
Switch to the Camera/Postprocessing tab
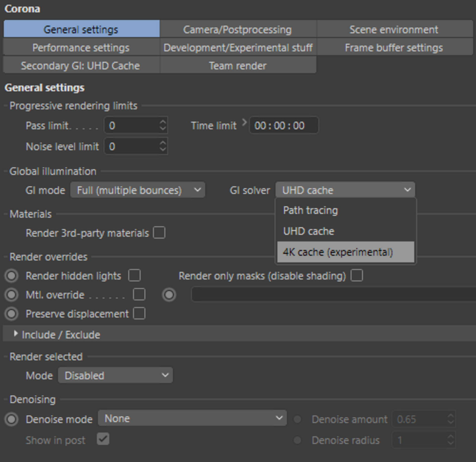pyautogui.click(x=238, y=29)
